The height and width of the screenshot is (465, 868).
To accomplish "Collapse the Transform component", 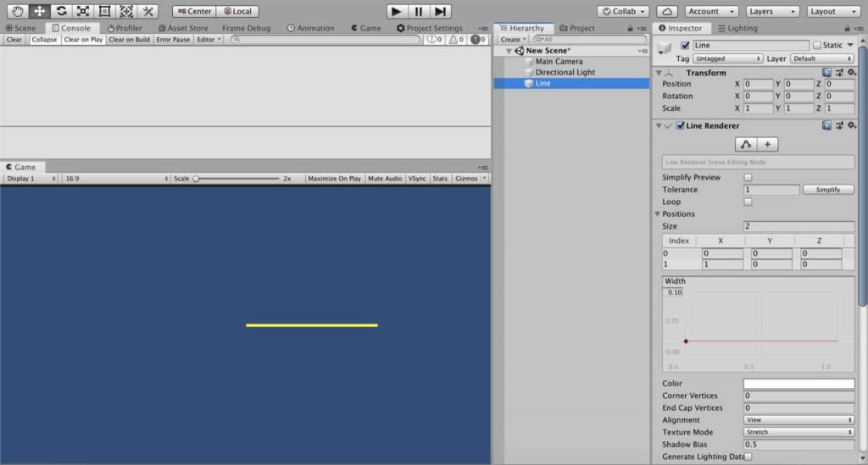I will 659,73.
